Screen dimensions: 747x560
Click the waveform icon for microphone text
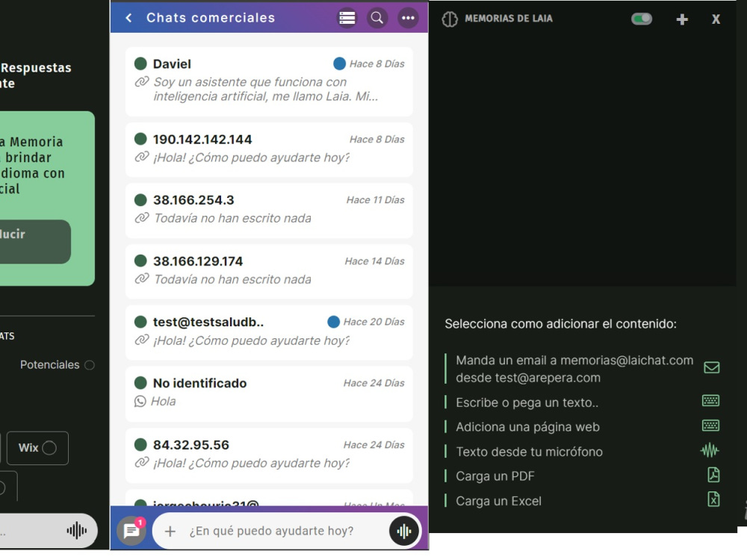[710, 450]
